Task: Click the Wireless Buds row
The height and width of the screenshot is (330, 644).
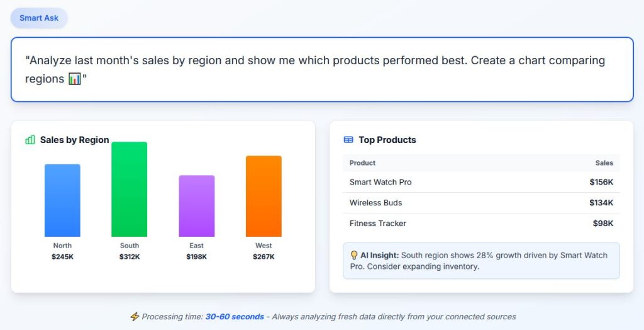Action: [481, 203]
